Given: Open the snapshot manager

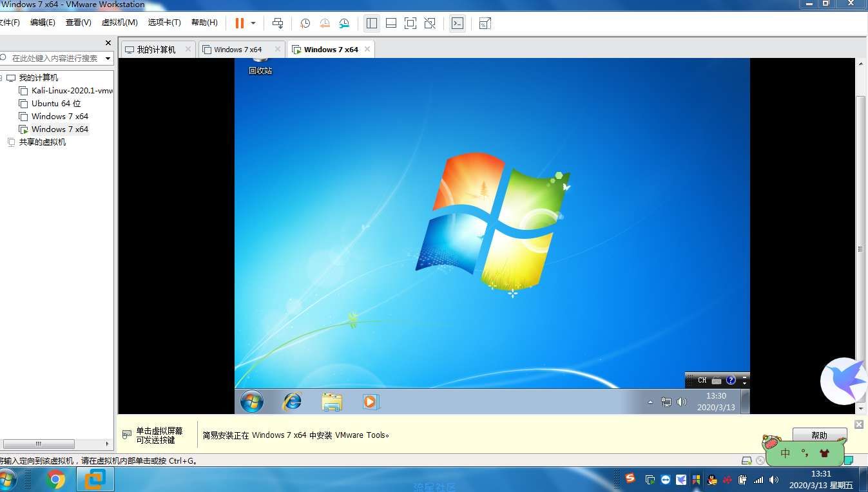Looking at the screenshot, I should pyautogui.click(x=345, y=23).
